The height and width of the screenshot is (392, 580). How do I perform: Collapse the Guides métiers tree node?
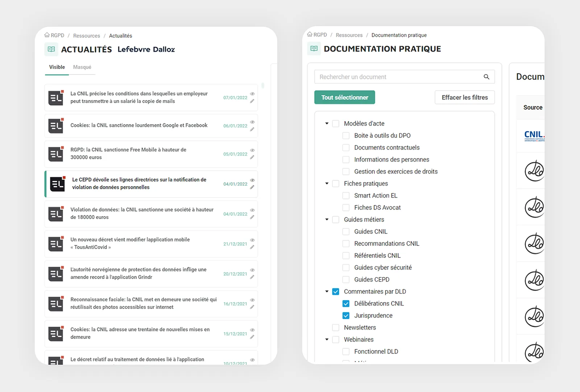point(327,219)
